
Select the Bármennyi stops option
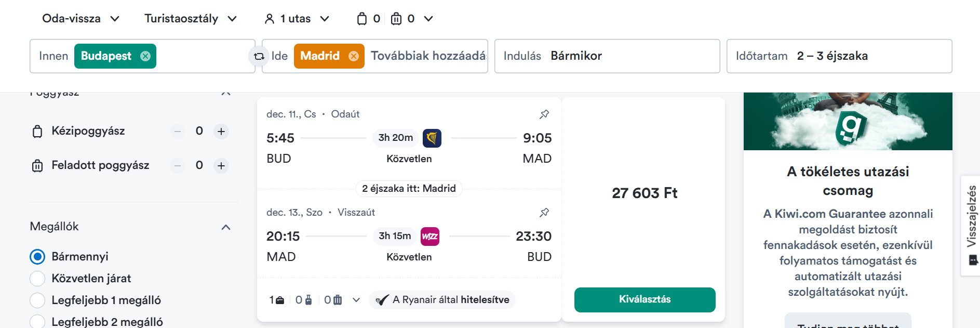click(37, 257)
